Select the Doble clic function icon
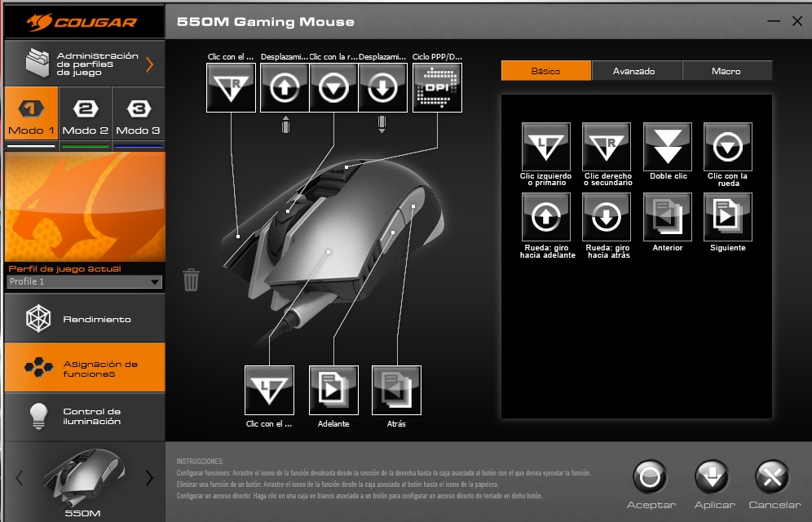 pyautogui.click(x=667, y=147)
